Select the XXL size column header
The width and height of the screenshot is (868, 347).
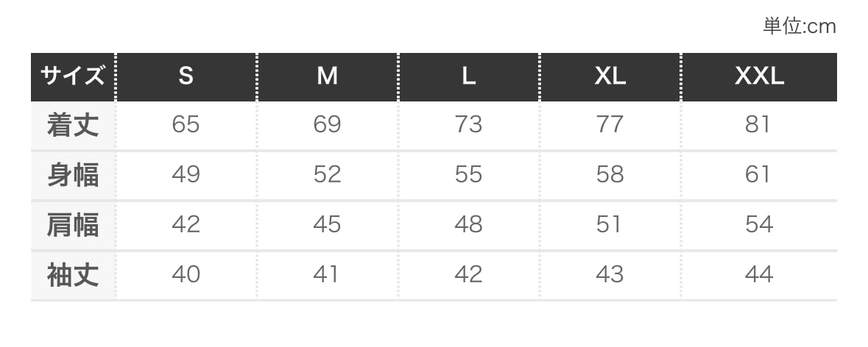coord(759,76)
